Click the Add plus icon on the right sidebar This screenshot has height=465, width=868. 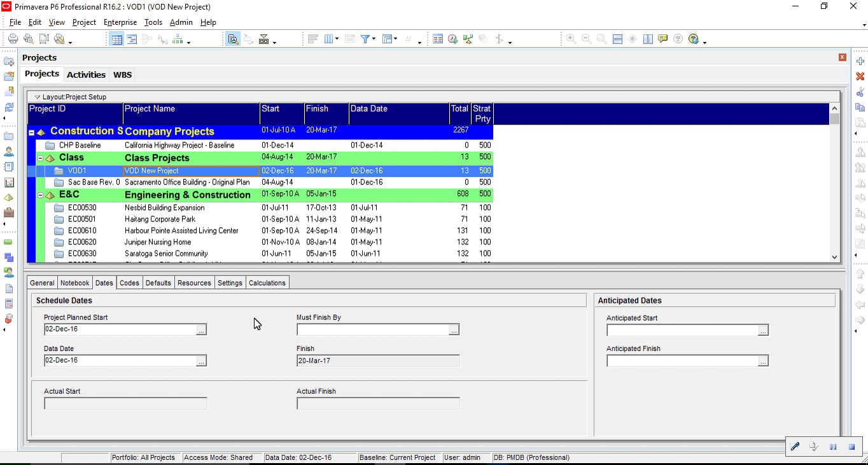[860, 61]
